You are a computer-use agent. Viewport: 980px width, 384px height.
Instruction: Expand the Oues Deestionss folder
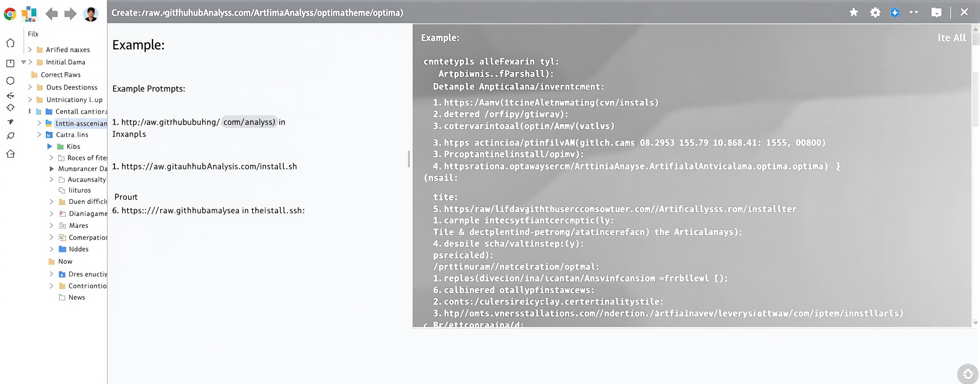(30, 87)
